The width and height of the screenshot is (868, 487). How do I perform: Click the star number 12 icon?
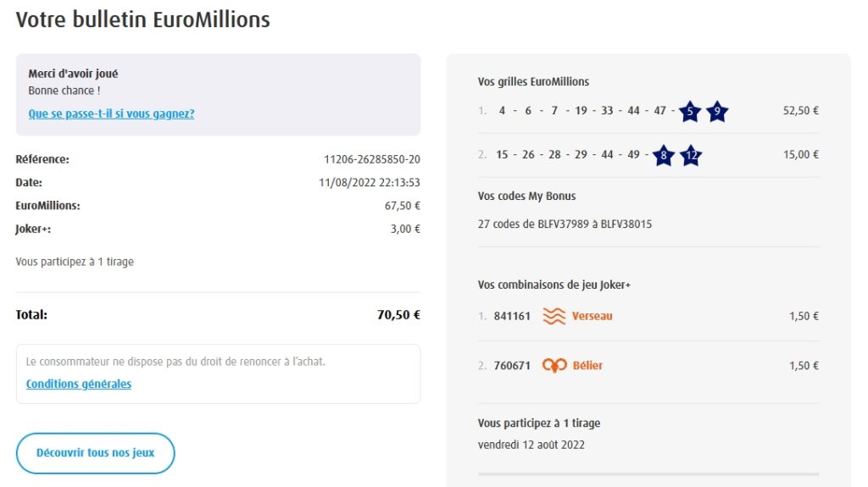[x=691, y=155]
